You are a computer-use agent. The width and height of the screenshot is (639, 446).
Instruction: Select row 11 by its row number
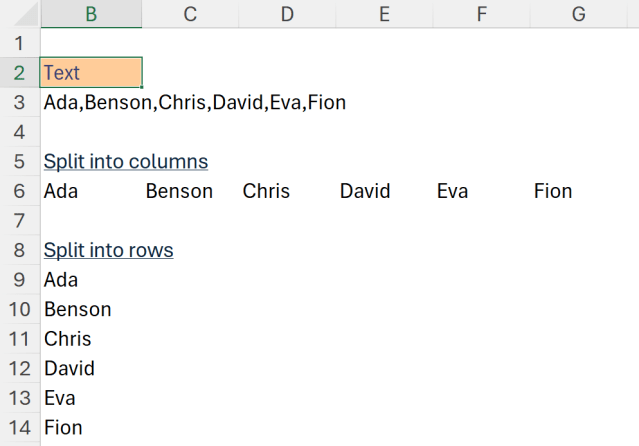coord(19,339)
